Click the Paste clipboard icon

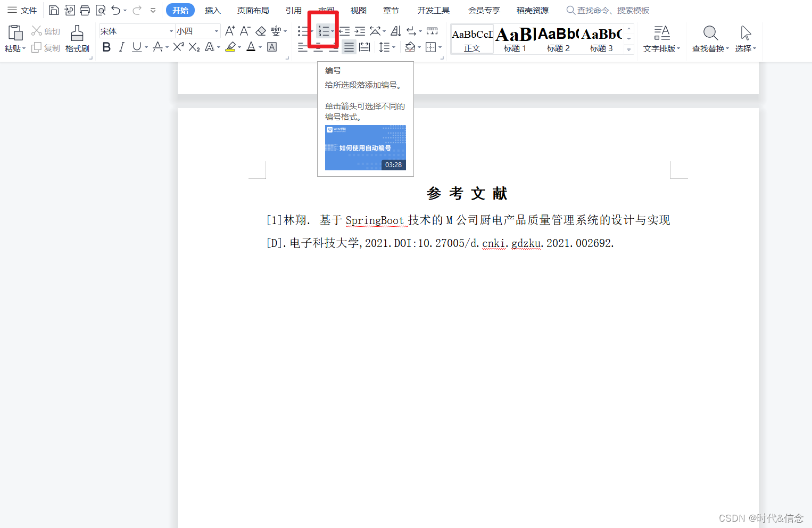pyautogui.click(x=15, y=33)
